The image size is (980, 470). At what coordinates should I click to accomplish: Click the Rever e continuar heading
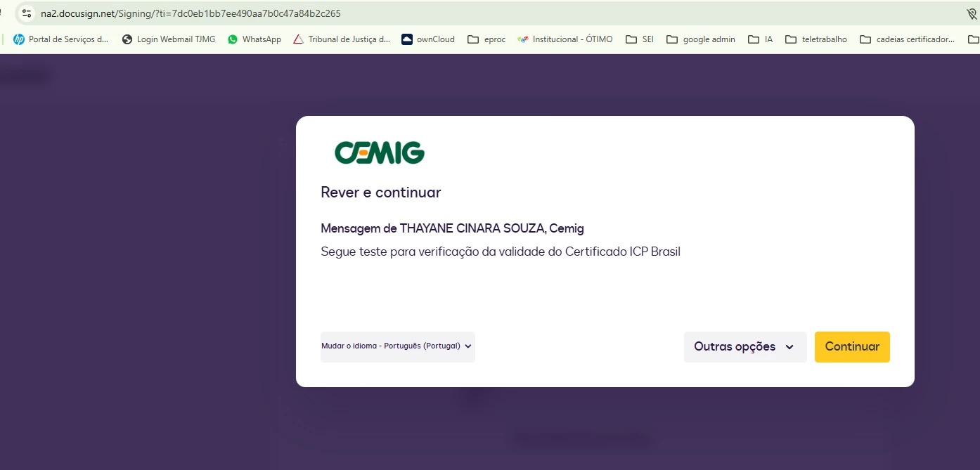(381, 192)
